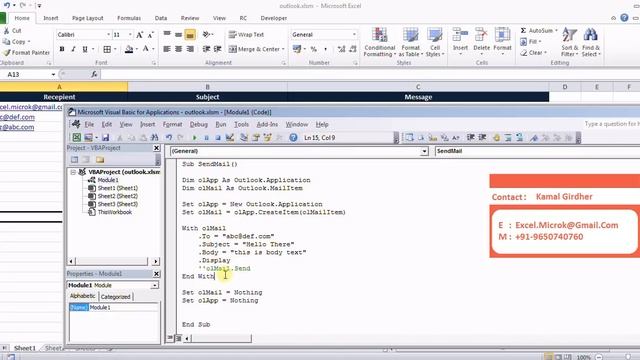
Task: Toggle middle vertical alignment button
Action: point(178,35)
